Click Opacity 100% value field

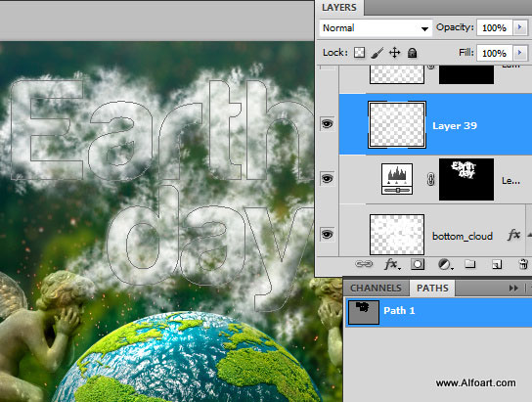pyautogui.click(x=494, y=27)
